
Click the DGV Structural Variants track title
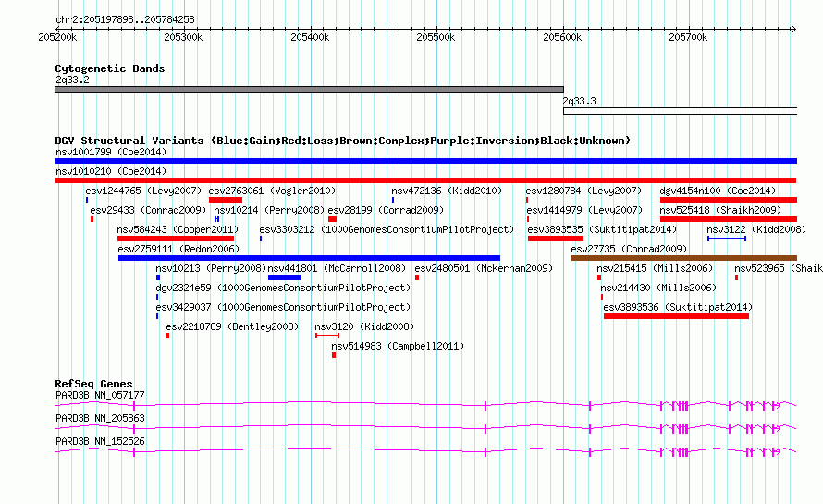(342, 141)
